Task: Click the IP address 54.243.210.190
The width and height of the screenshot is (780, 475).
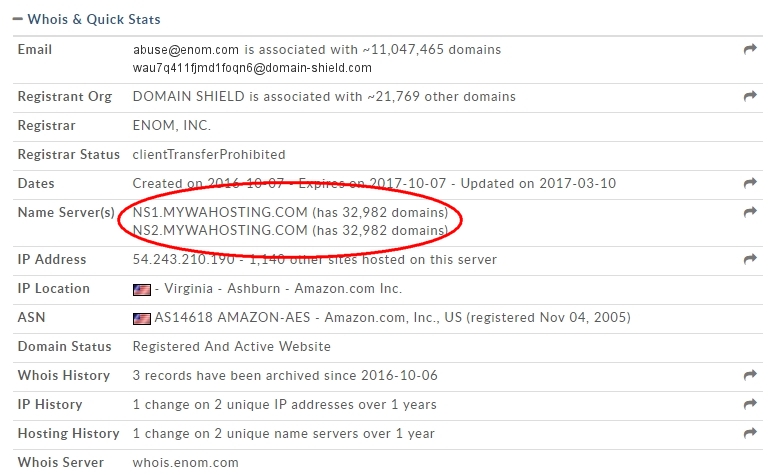Action: 183,260
